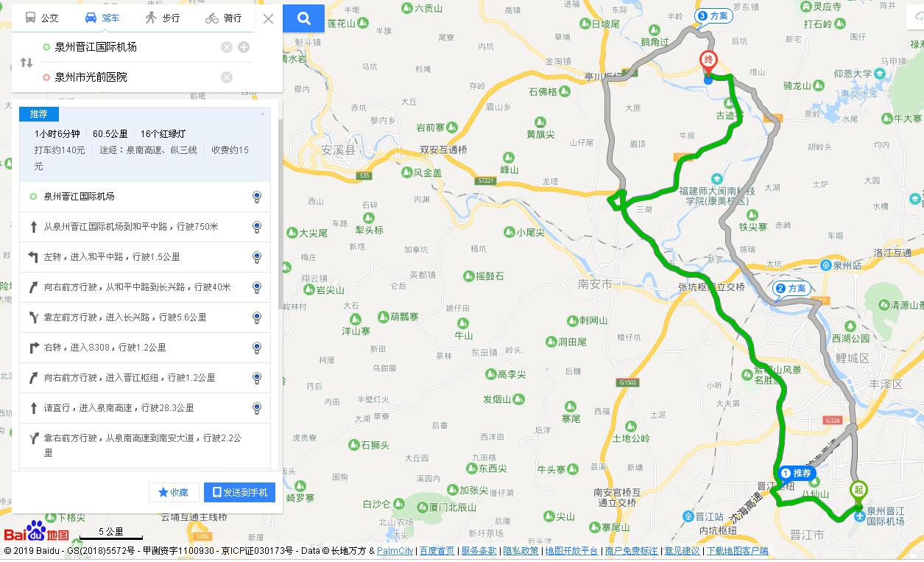The image size is (924, 562).
Task: Open the 骑行 cycling tab
Action: tap(224, 18)
